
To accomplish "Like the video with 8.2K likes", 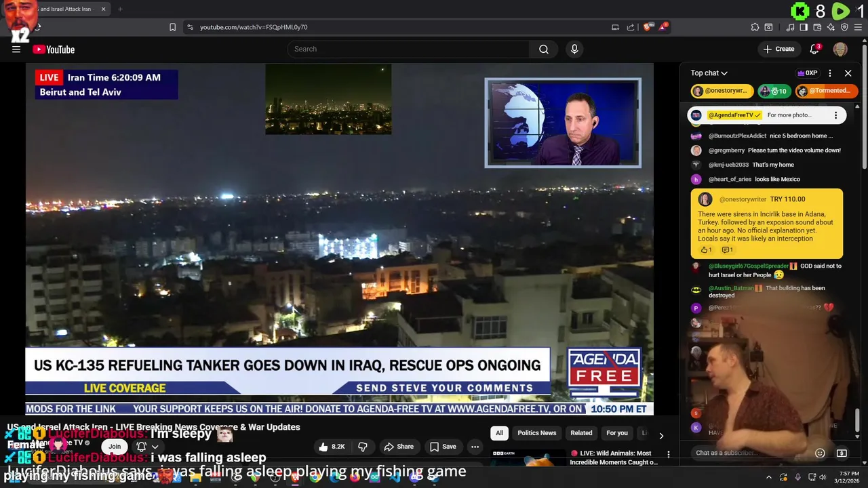I will pyautogui.click(x=333, y=447).
